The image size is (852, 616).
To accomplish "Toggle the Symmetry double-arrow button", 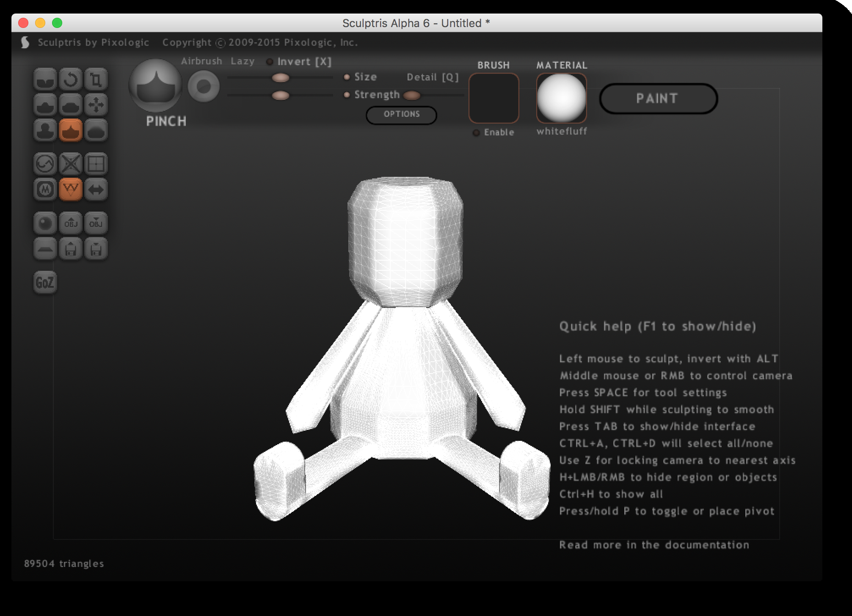I will (96, 189).
